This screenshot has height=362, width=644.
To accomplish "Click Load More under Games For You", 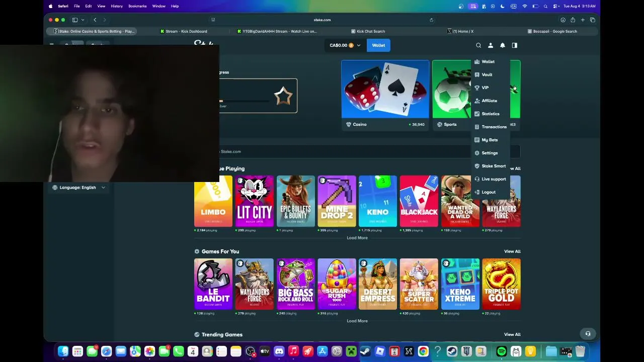I will (357, 321).
